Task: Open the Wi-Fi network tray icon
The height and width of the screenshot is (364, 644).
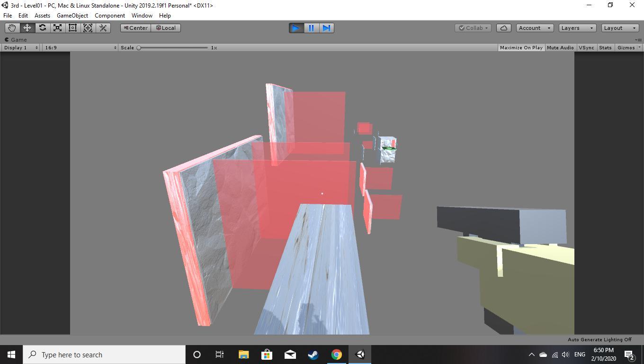Action: [x=555, y=355]
